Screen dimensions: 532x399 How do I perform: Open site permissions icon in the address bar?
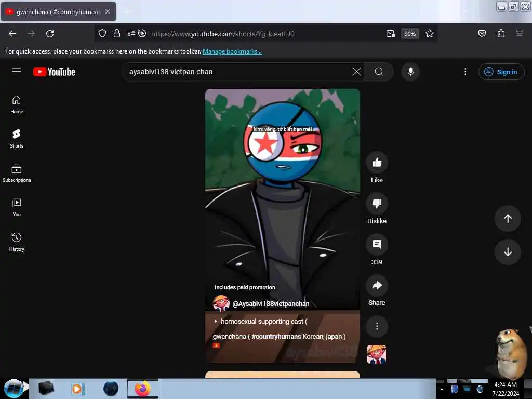(131, 34)
